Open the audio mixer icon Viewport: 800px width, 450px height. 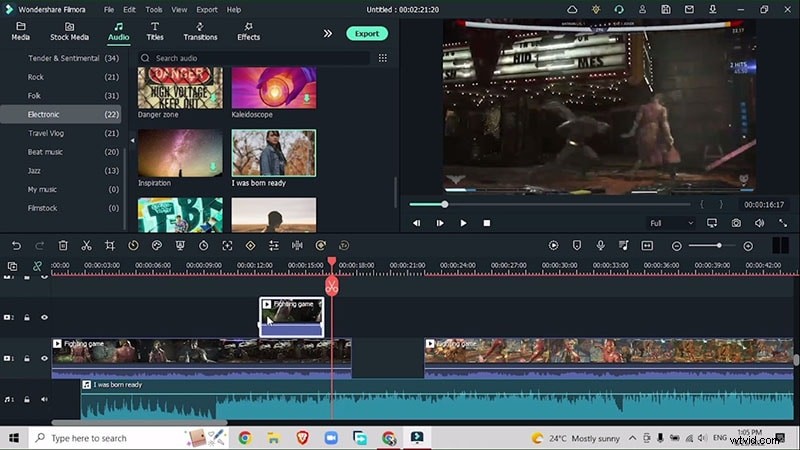(624, 246)
